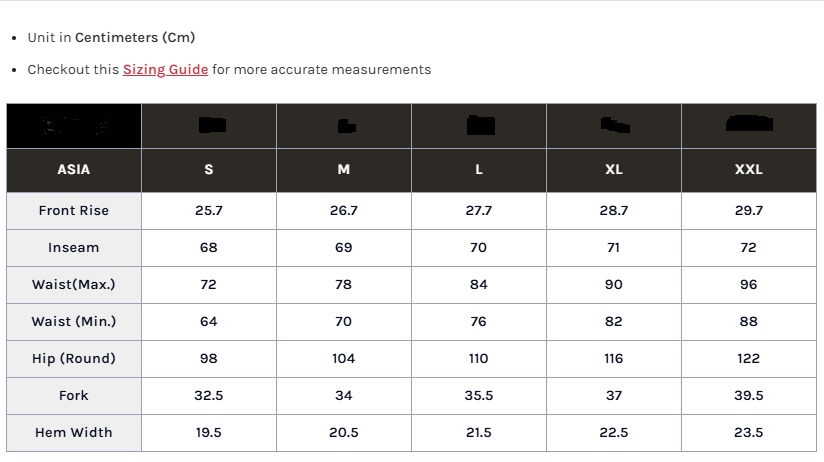Select the L size column header
824x462 pixels.
pyautogui.click(x=479, y=170)
